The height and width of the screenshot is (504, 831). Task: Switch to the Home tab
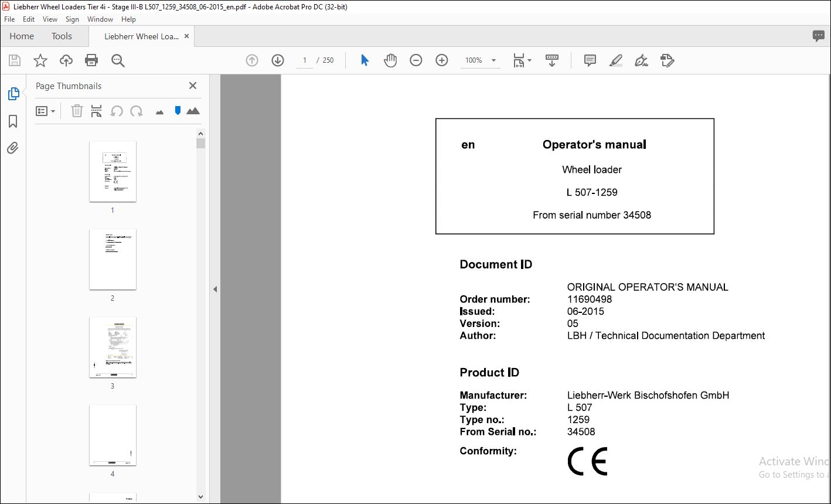[22, 36]
